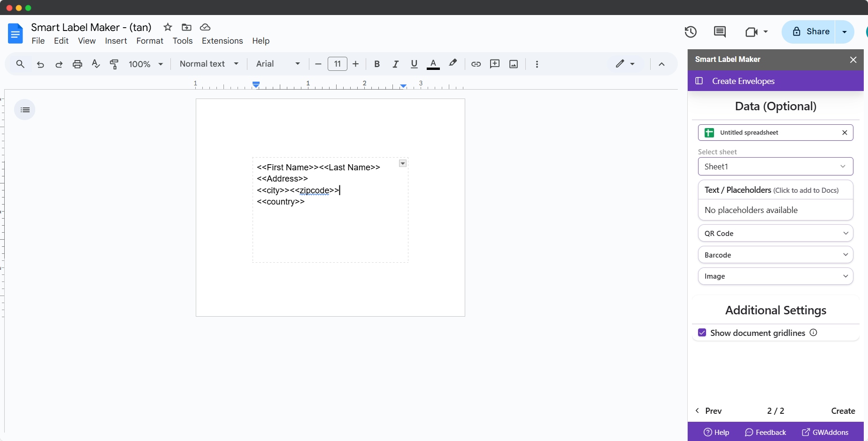The image size is (868, 441).
Task: Close the Smart Label Maker sidebar
Action: pos(853,60)
